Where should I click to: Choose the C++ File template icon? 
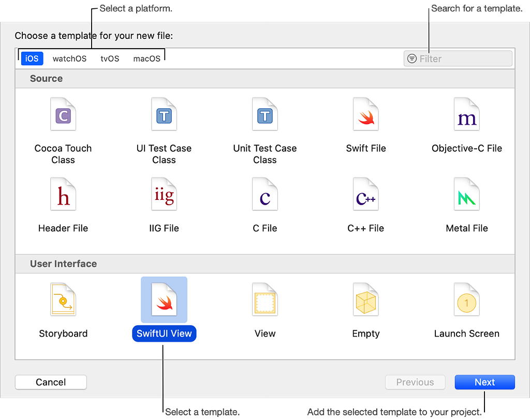pos(366,194)
